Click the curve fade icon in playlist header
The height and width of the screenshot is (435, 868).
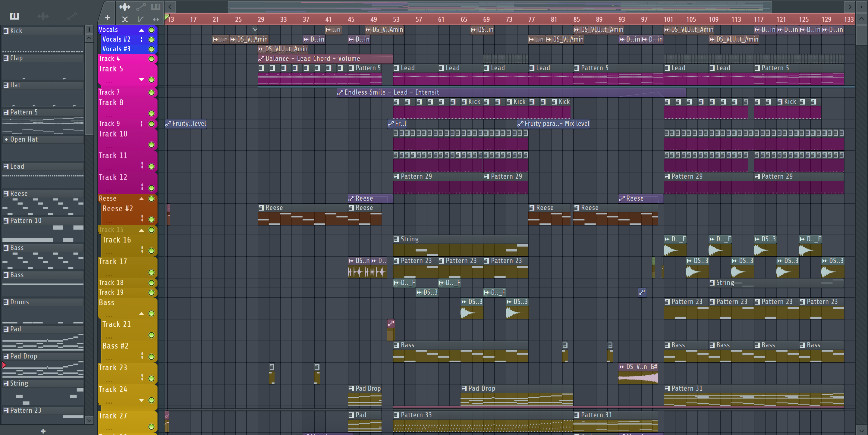[141, 19]
